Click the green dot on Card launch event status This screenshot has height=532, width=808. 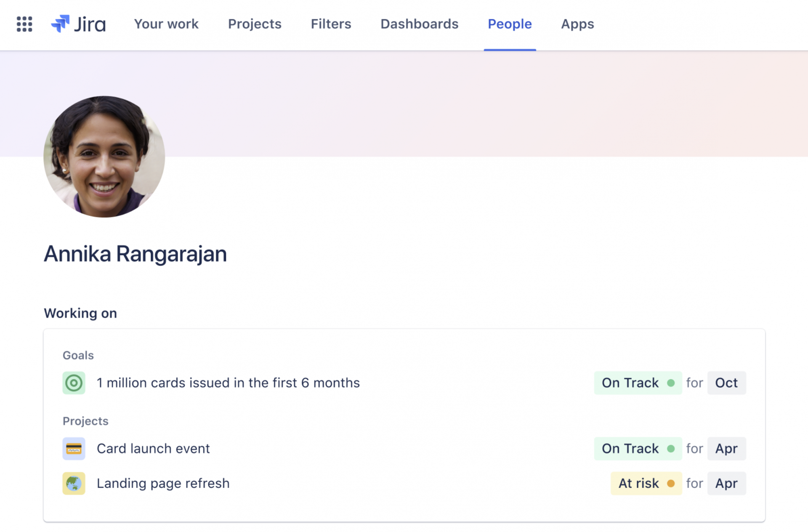tap(672, 449)
